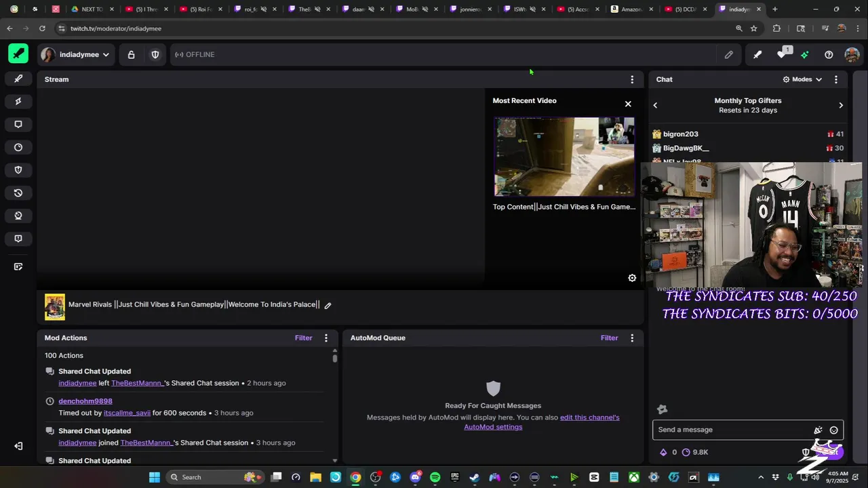Toggle the Shield Mode icon in the top bar

(x=155, y=55)
